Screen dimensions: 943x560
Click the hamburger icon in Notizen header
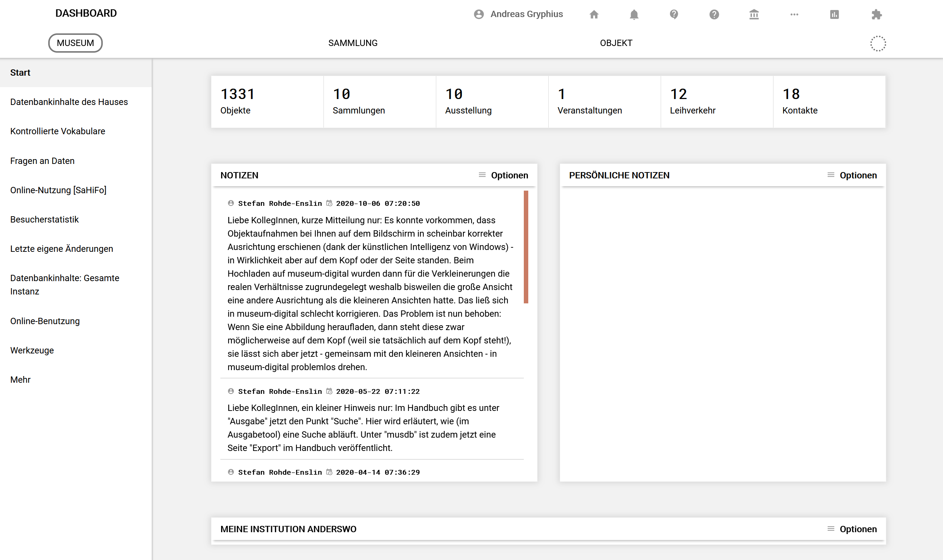(482, 175)
